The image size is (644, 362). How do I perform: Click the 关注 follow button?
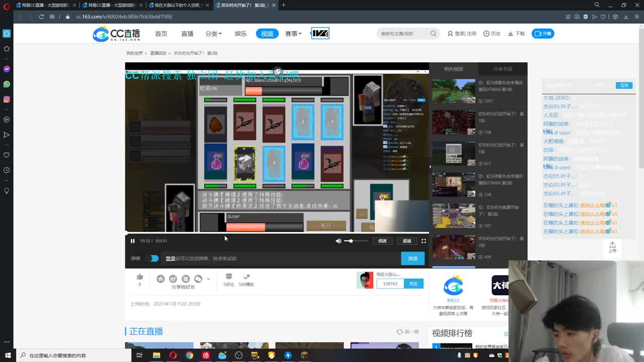tap(413, 284)
